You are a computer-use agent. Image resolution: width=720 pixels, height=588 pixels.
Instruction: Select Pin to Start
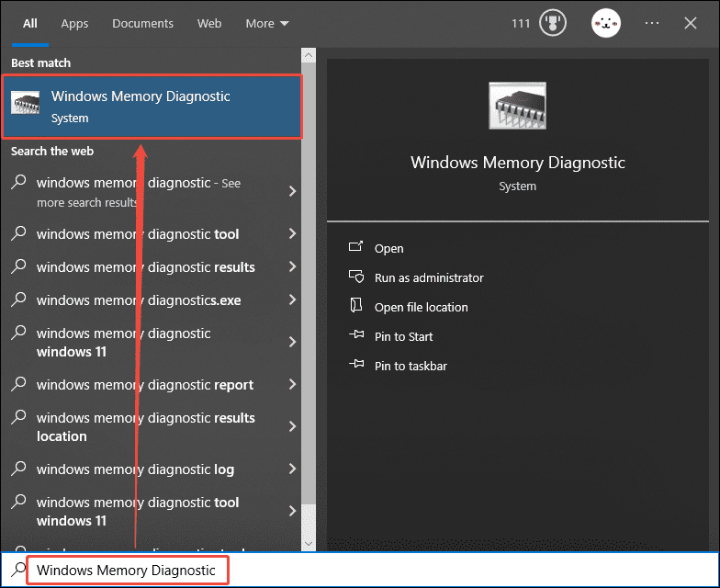click(x=404, y=336)
